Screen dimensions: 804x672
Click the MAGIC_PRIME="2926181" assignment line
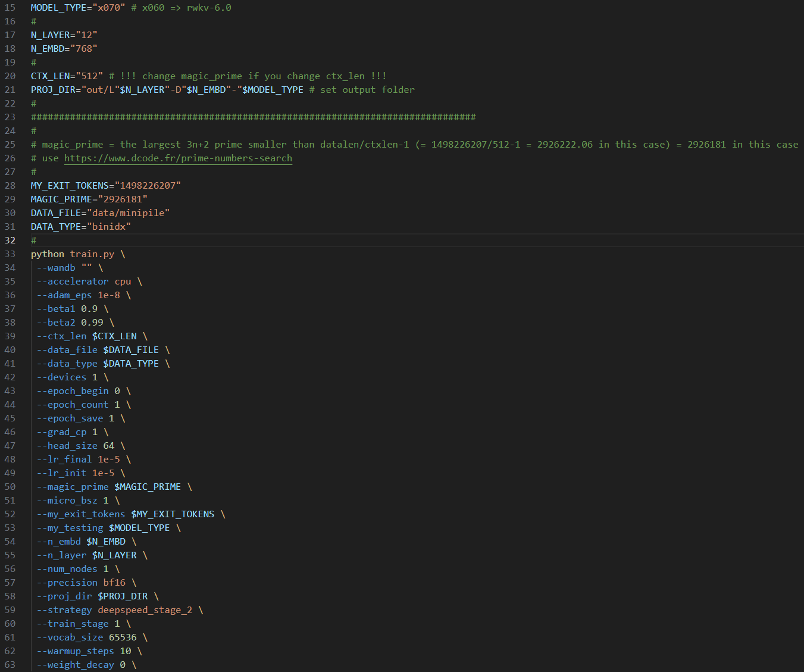(x=89, y=199)
